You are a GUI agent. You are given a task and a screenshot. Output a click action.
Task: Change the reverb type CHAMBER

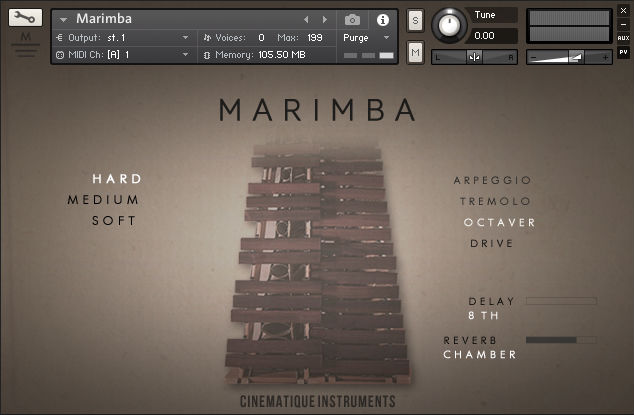pos(480,355)
